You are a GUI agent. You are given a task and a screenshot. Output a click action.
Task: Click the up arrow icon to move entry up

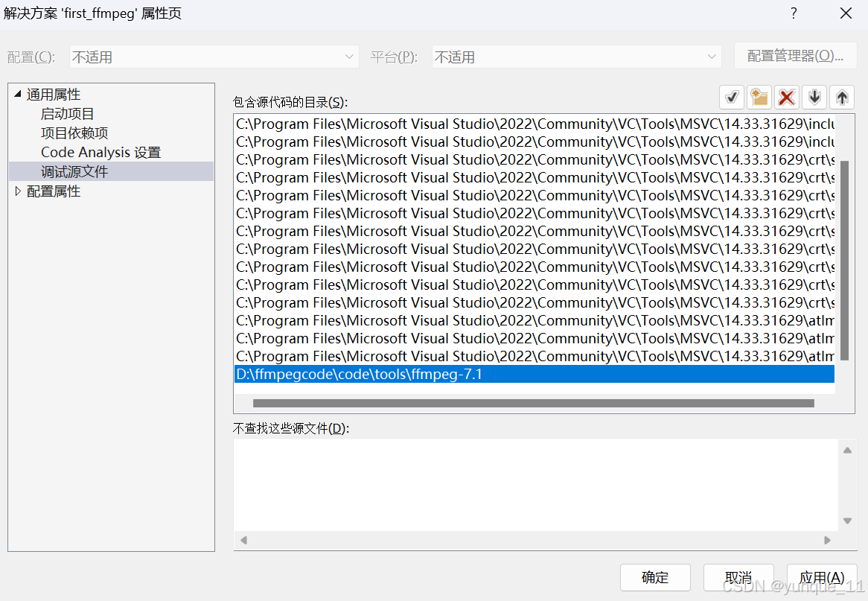click(841, 97)
